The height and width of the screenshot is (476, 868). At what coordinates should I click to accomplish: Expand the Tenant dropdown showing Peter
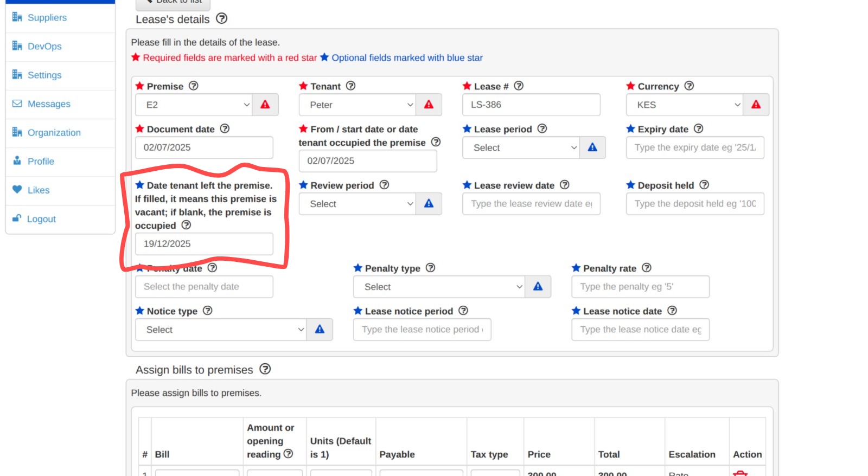[358, 105]
